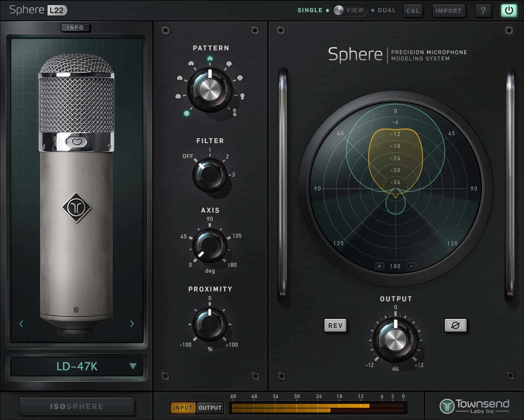Open the INFO panel button
Viewport: 524px width, 420px height.
[75, 27]
